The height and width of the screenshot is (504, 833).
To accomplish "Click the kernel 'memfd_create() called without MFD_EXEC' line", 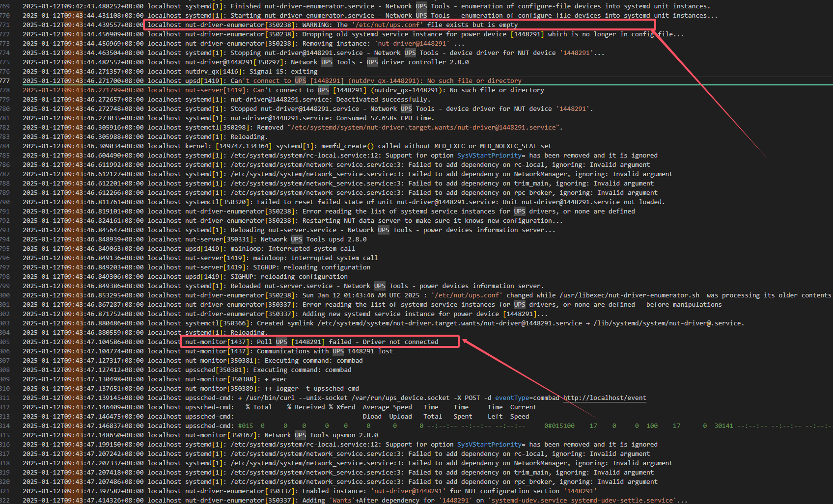I will pyautogui.click(x=287, y=146).
